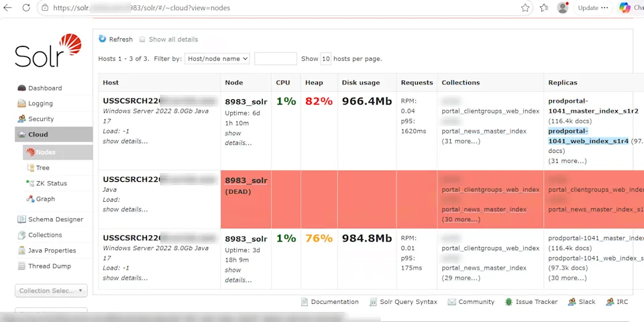Open the Dashboard menu item
Image resolution: width=644 pixels, height=322 pixels.
(x=45, y=88)
